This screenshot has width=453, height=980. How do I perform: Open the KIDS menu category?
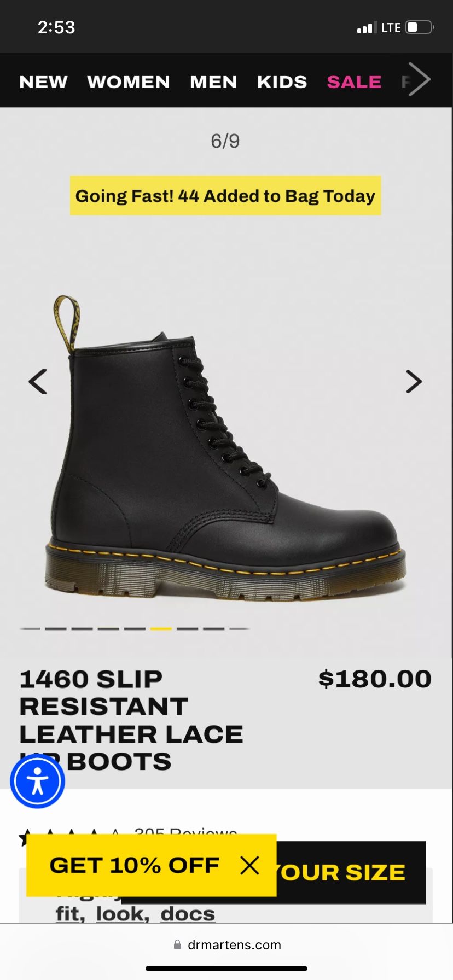click(x=282, y=82)
